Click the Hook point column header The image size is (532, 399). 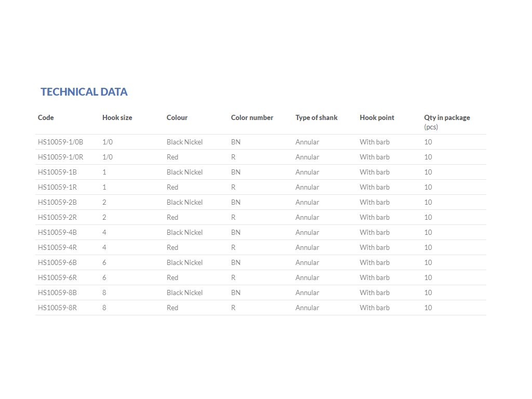(x=377, y=118)
